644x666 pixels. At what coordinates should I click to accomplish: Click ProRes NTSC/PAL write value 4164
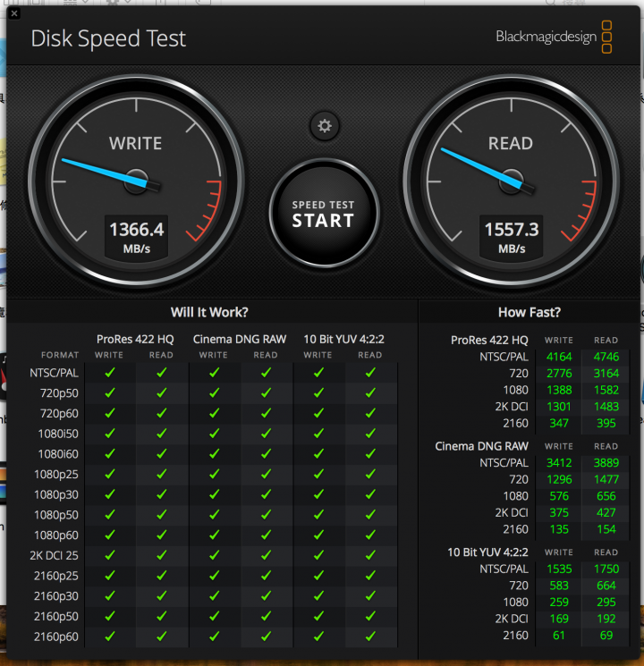[559, 357]
